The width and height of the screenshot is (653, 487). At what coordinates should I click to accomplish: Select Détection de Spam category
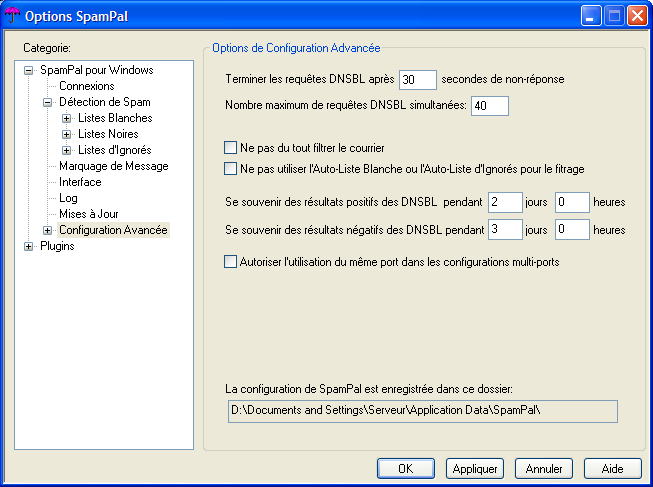pyautogui.click(x=105, y=102)
